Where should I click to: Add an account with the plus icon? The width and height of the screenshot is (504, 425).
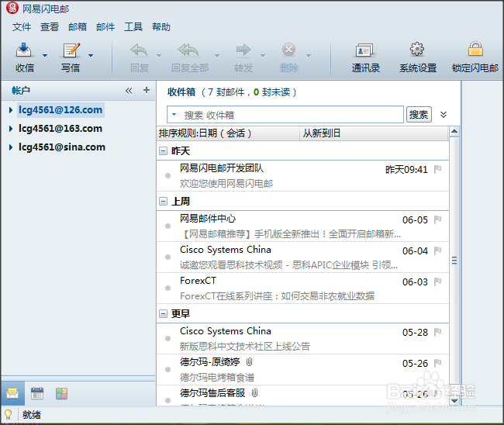click(147, 90)
